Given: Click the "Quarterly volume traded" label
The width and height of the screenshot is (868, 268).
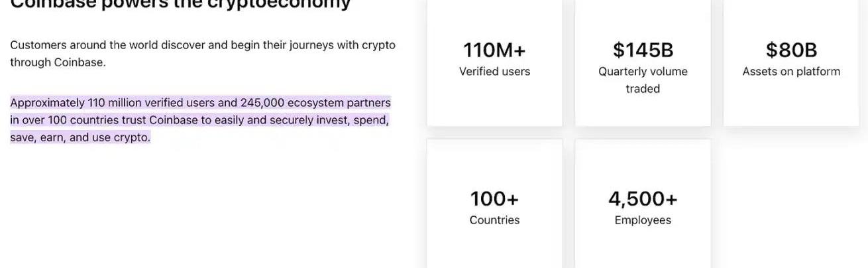Looking at the screenshot, I should [x=643, y=80].
